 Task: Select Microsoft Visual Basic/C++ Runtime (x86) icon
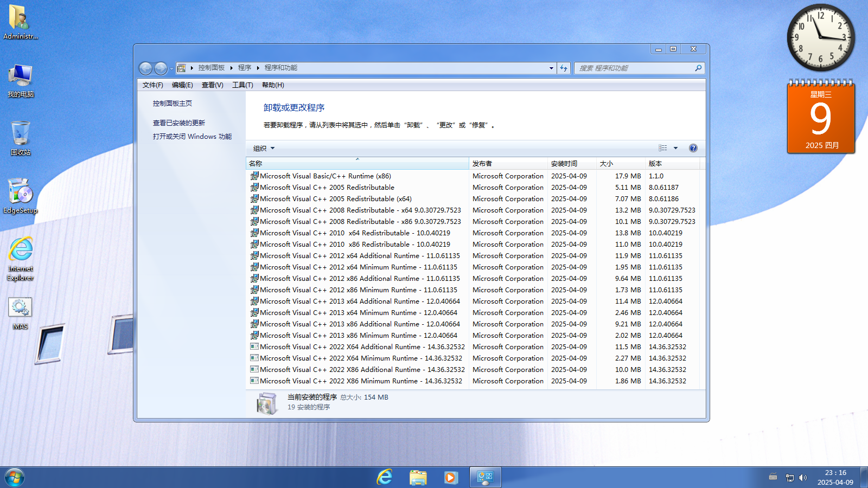(254, 176)
